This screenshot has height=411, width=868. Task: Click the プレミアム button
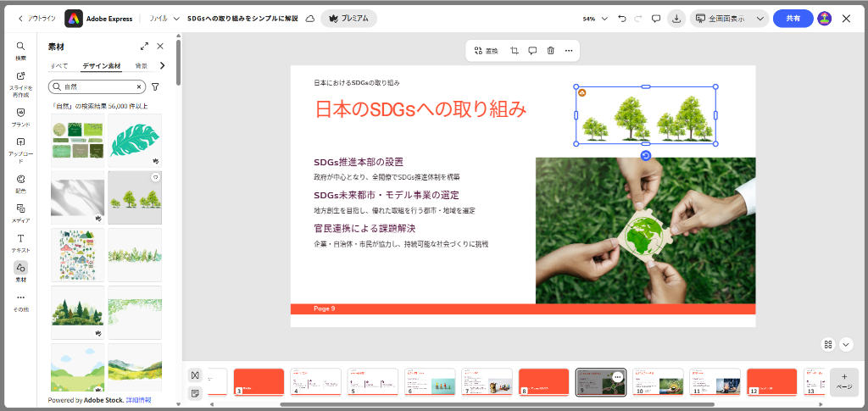348,19
